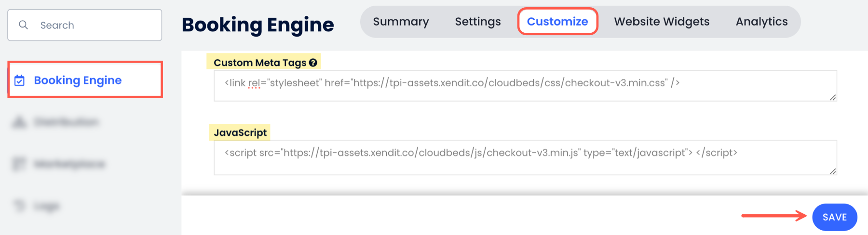Click the Booking Engine calendar icon
The width and height of the screenshot is (868, 235).
(20, 80)
